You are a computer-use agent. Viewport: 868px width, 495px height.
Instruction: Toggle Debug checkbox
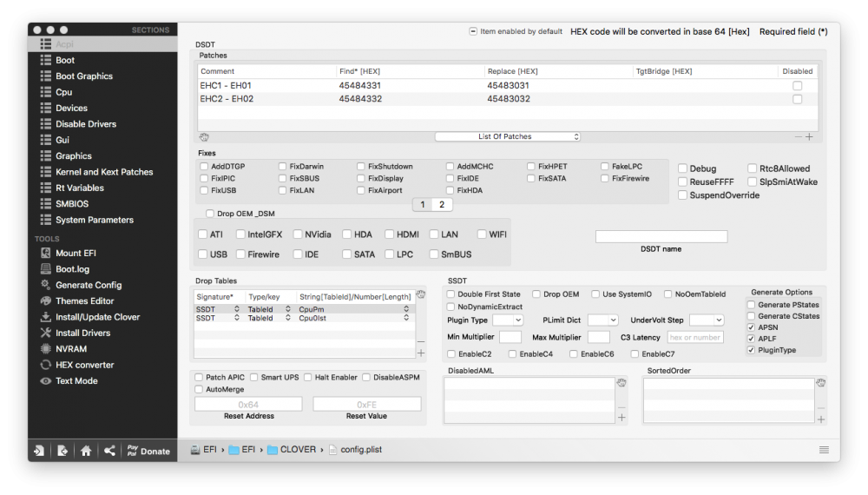[x=682, y=168]
